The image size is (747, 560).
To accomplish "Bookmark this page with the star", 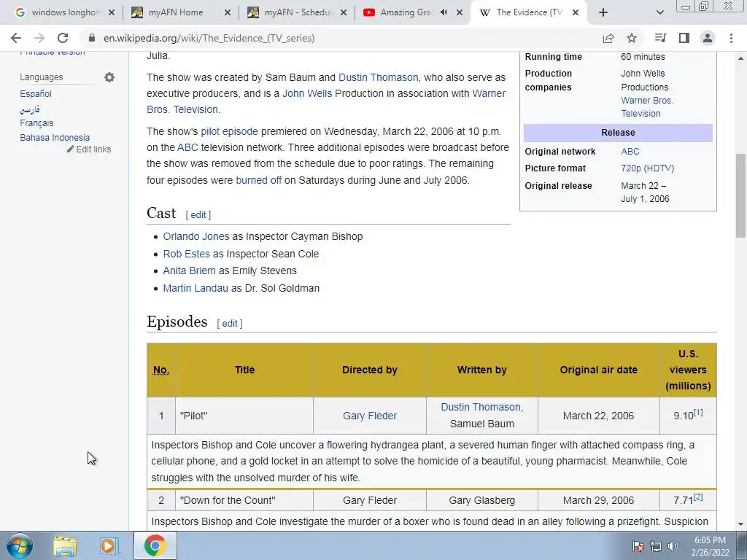I will pos(632,38).
